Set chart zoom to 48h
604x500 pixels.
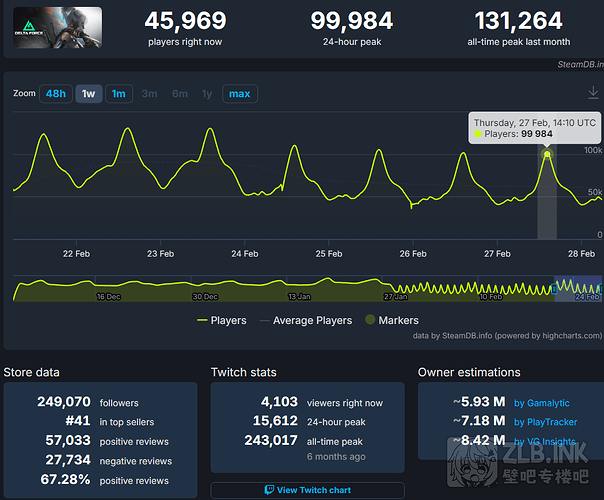(x=56, y=94)
